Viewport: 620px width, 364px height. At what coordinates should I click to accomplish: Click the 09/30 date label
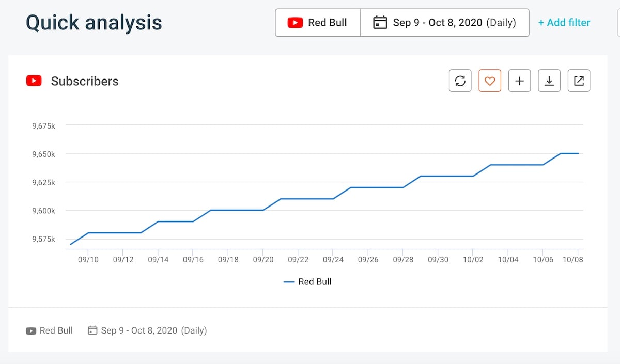[438, 260]
